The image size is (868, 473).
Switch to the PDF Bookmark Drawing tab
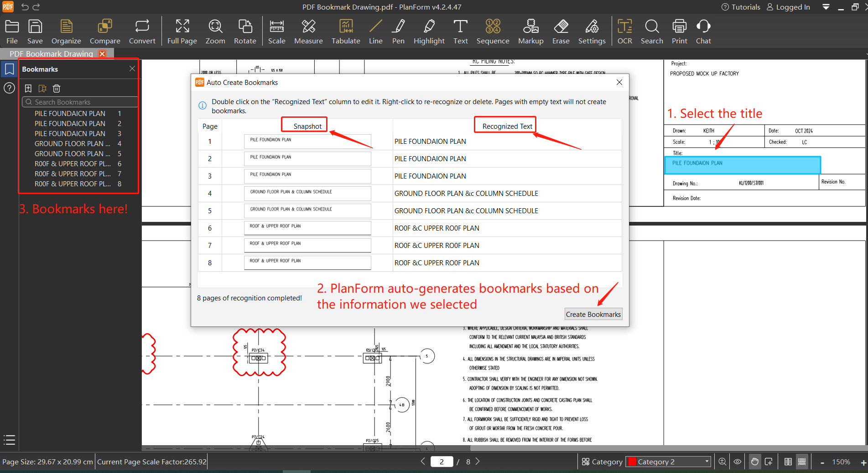tap(51, 54)
